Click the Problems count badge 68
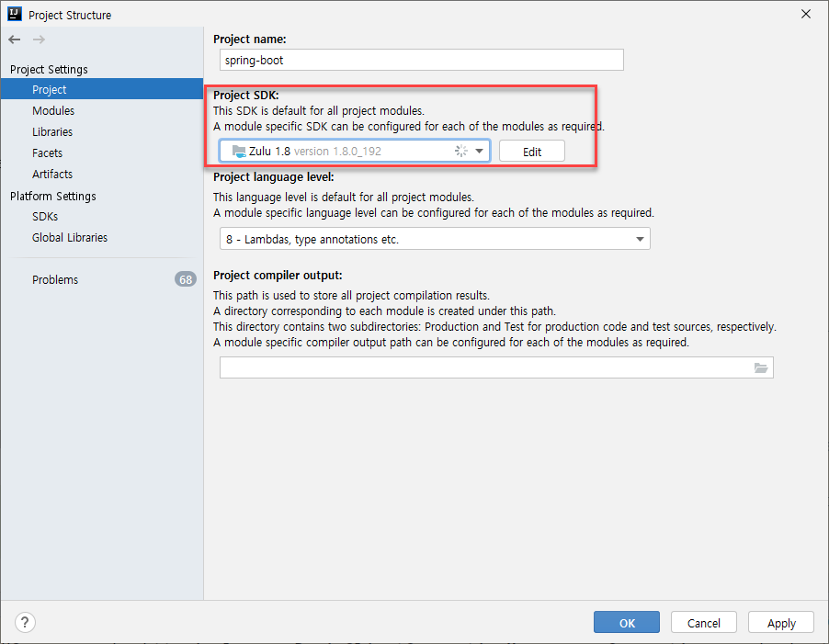 coord(186,279)
